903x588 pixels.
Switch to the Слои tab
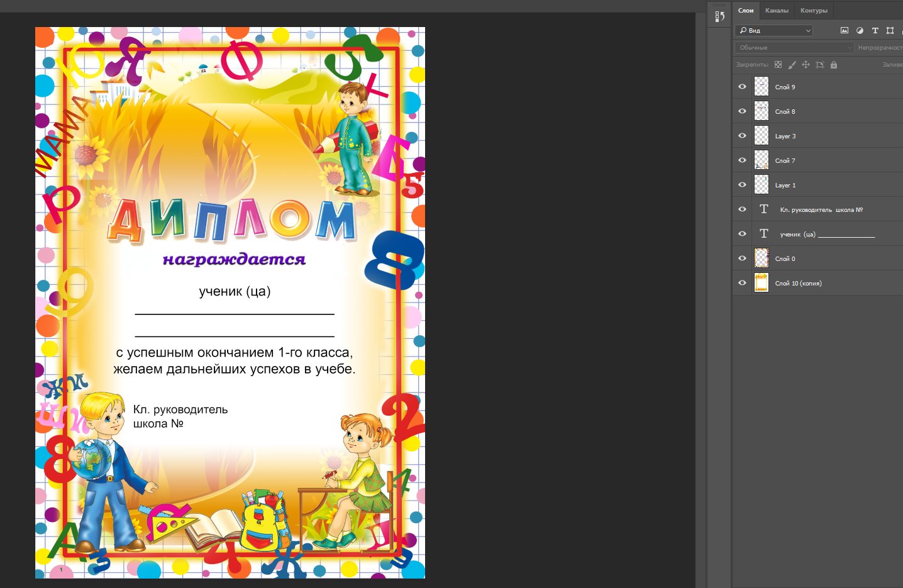coord(746,11)
